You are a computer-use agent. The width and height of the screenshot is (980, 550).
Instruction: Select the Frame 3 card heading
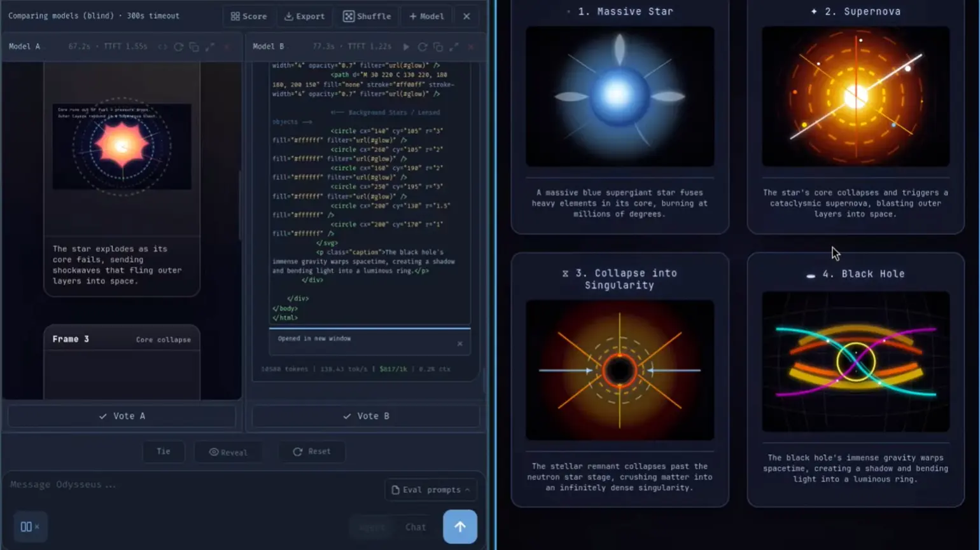coord(71,339)
